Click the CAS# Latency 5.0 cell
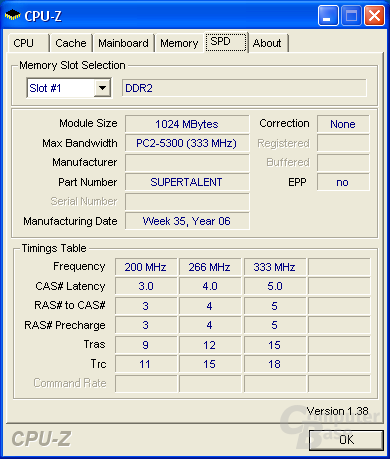The image size is (390, 459). coord(275,286)
